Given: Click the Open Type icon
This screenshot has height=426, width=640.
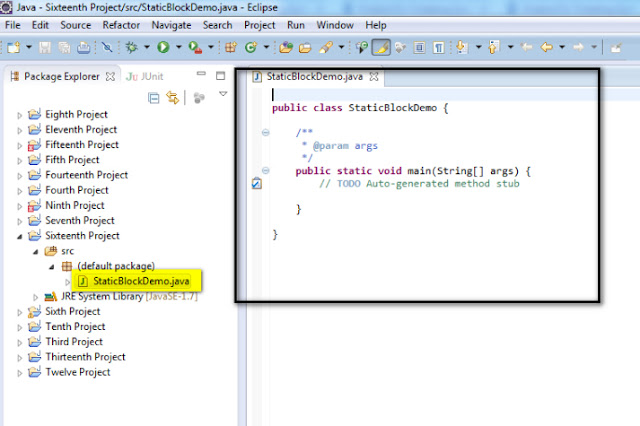Looking at the screenshot, I should [286, 47].
